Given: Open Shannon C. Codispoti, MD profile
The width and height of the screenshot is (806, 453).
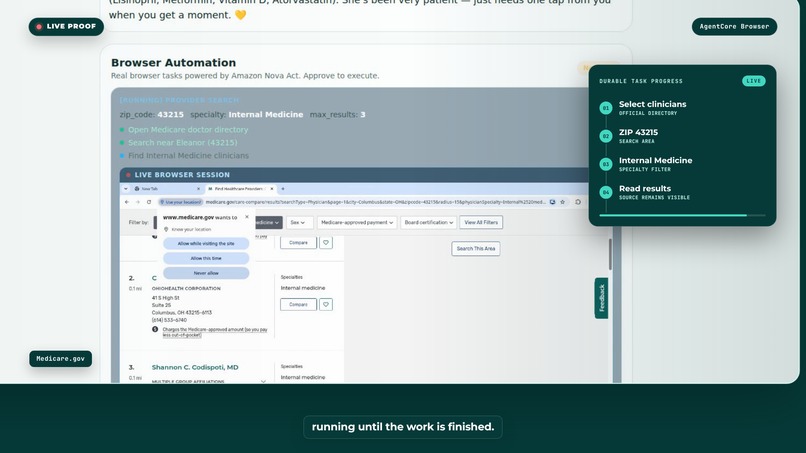Looking at the screenshot, I should point(195,367).
